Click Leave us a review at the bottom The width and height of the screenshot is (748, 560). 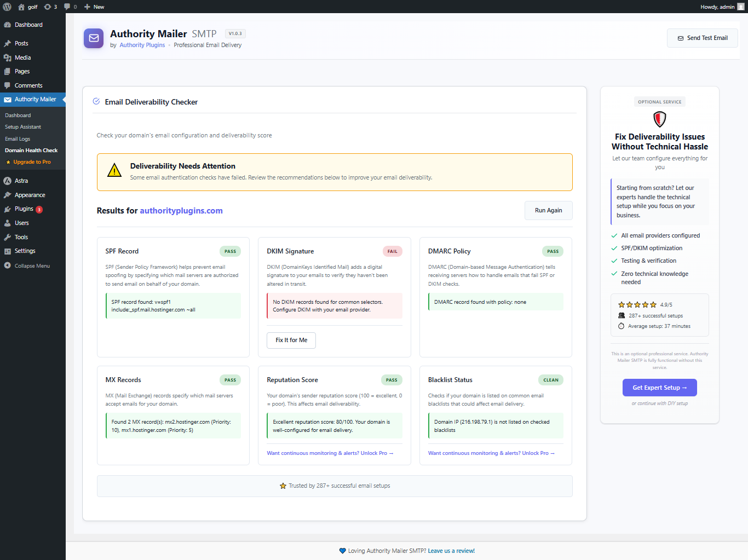pos(451,550)
